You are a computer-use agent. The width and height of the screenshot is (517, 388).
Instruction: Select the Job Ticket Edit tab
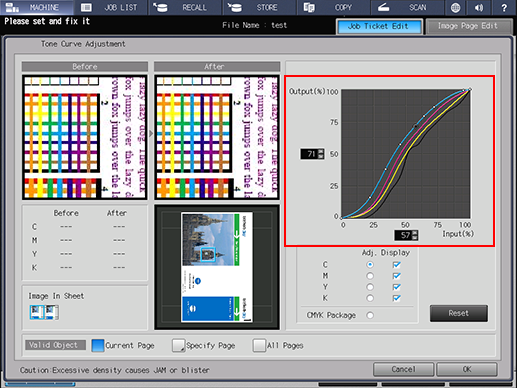pos(379,26)
